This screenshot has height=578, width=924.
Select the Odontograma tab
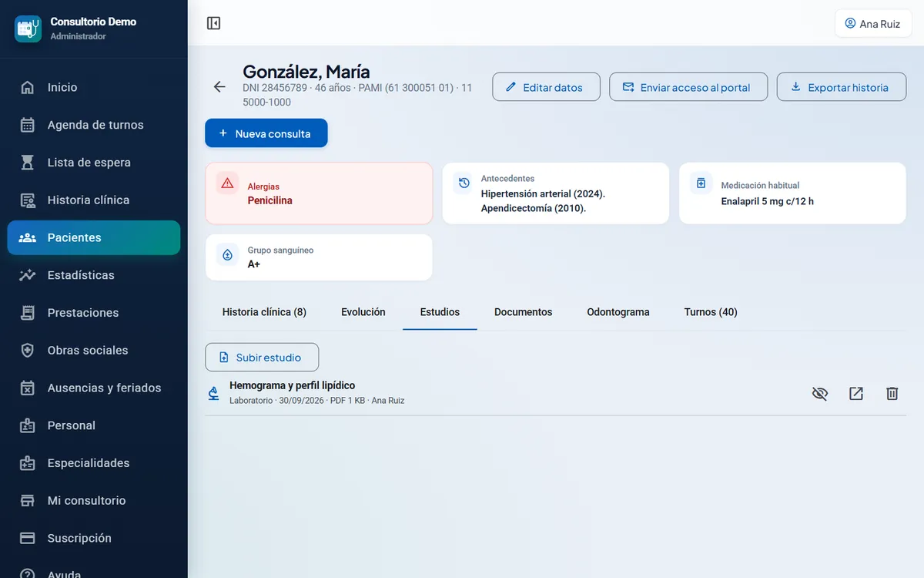point(618,312)
